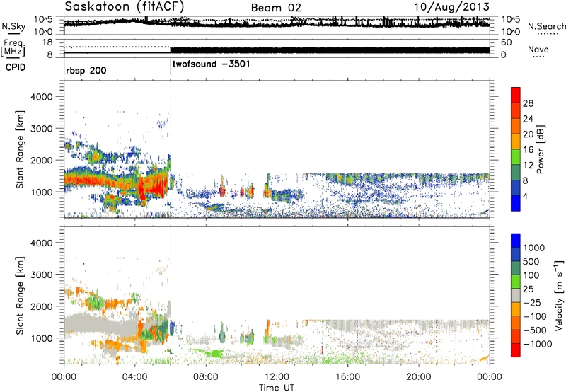Click the '28' power colorbar tick
Screen dimensions: 566x392
528,103
